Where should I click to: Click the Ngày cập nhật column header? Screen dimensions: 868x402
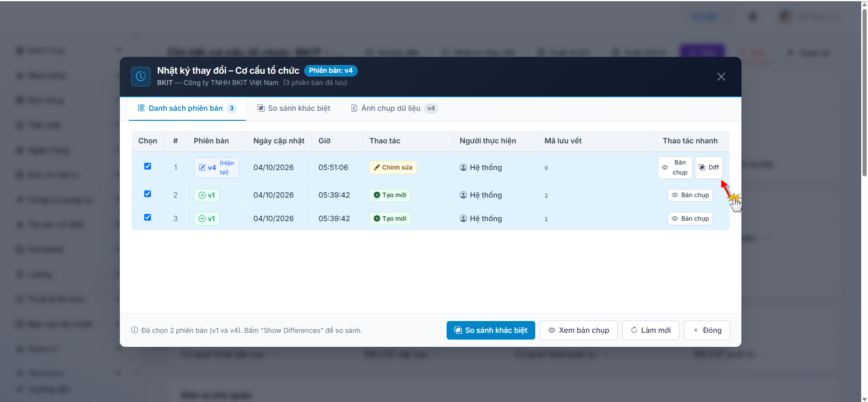[x=279, y=141]
